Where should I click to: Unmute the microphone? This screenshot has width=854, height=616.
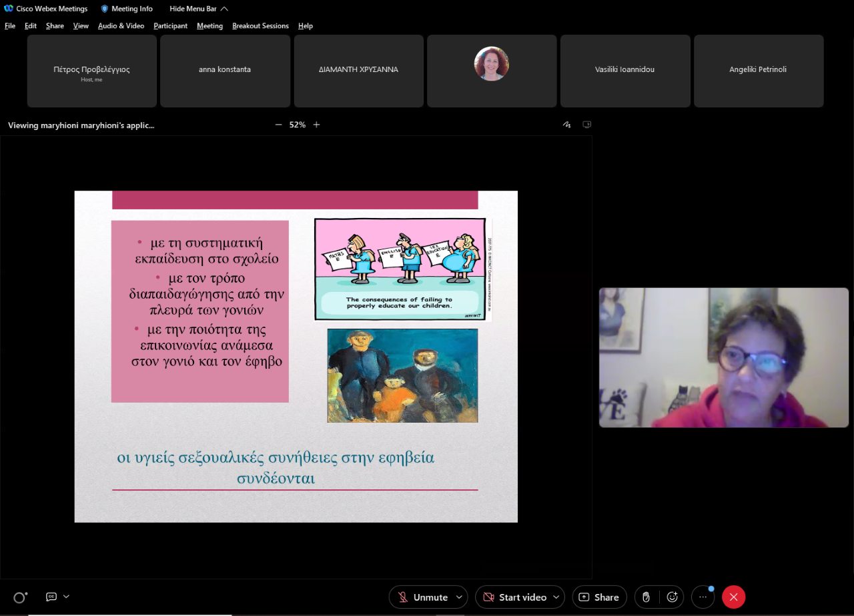423,597
